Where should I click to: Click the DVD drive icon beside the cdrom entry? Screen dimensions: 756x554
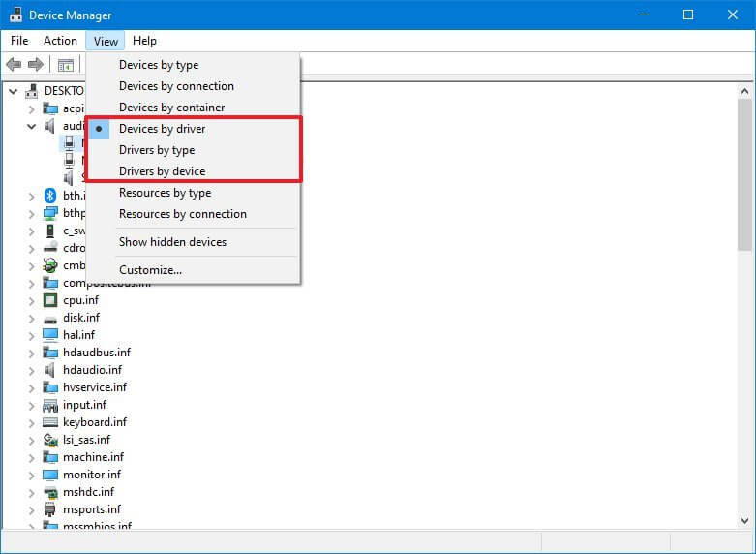[50, 248]
